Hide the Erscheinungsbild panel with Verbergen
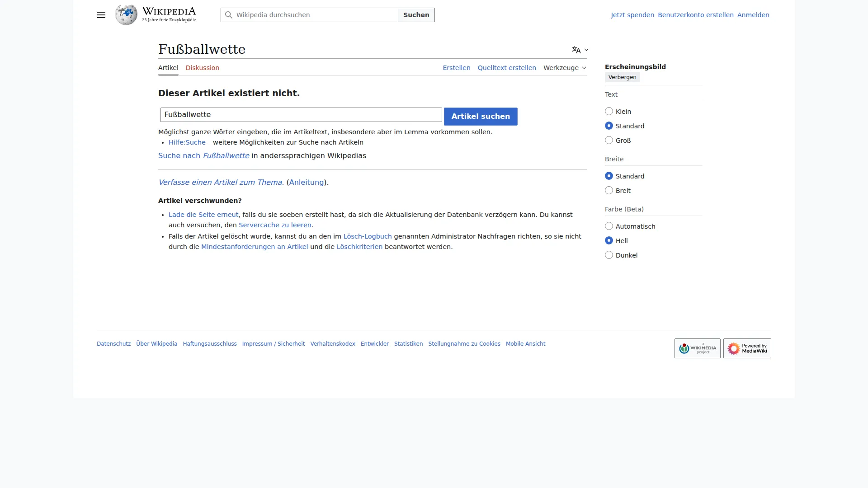This screenshot has width=868, height=488. 622,77
